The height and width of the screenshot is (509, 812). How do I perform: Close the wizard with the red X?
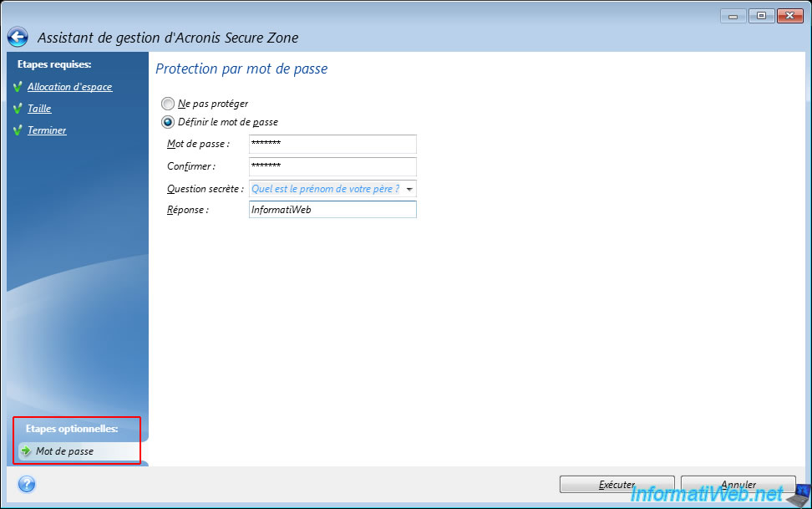click(789, 15)
